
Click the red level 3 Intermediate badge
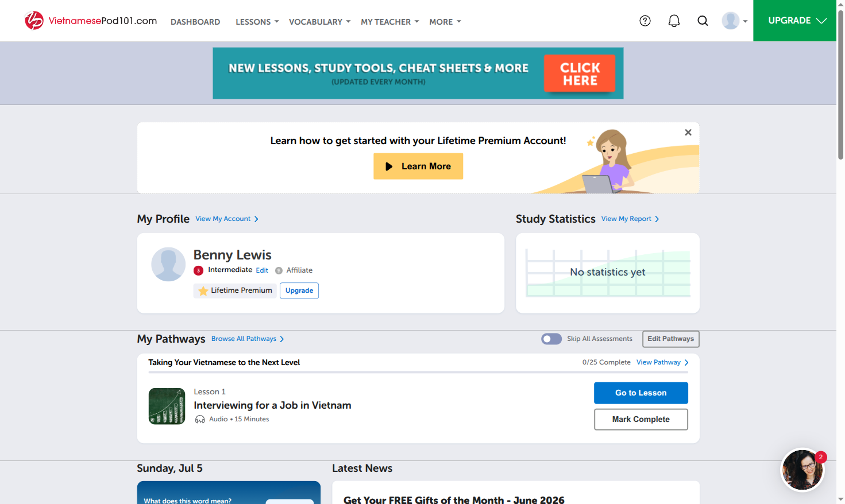[x=198, y=270]
